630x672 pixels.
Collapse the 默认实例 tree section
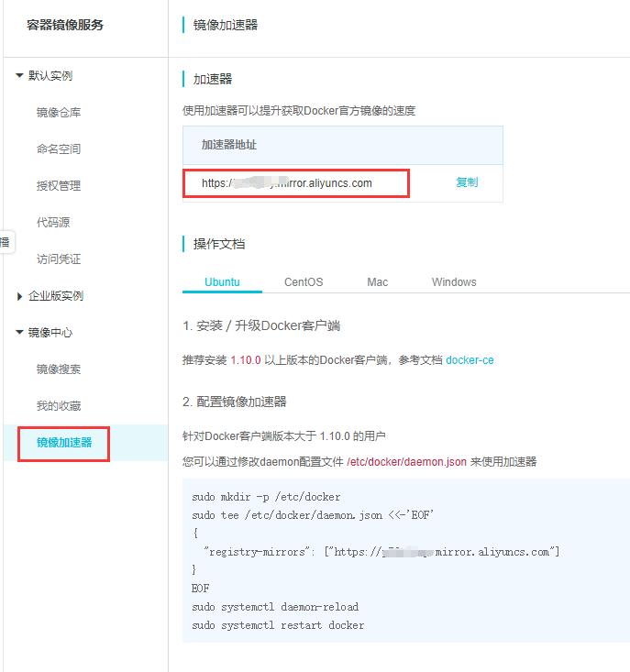coord(20,76)
